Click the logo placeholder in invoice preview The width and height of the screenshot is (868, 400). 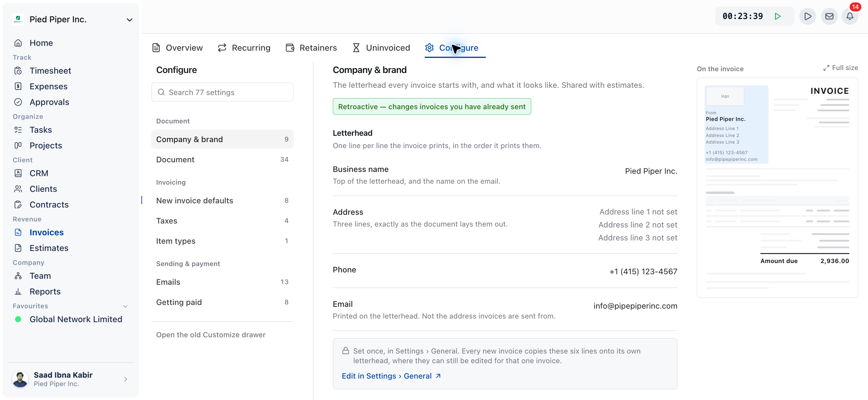(725, 96)
